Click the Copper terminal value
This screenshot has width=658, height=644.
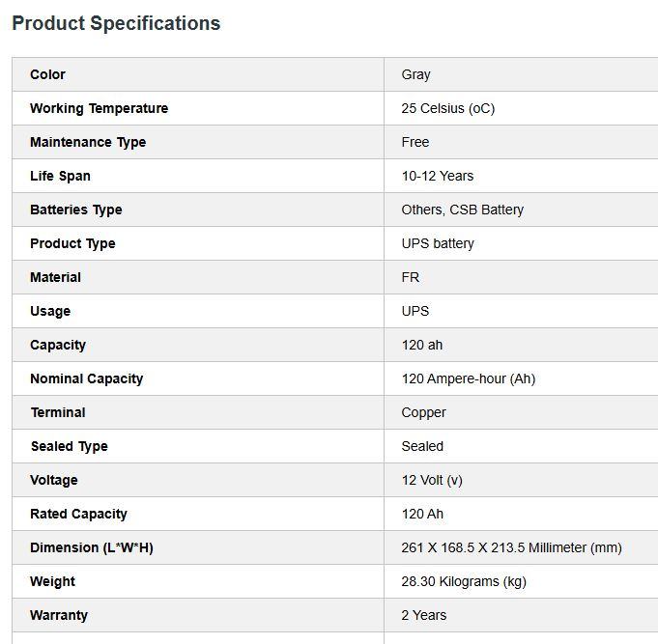click(x=423, y=412)
